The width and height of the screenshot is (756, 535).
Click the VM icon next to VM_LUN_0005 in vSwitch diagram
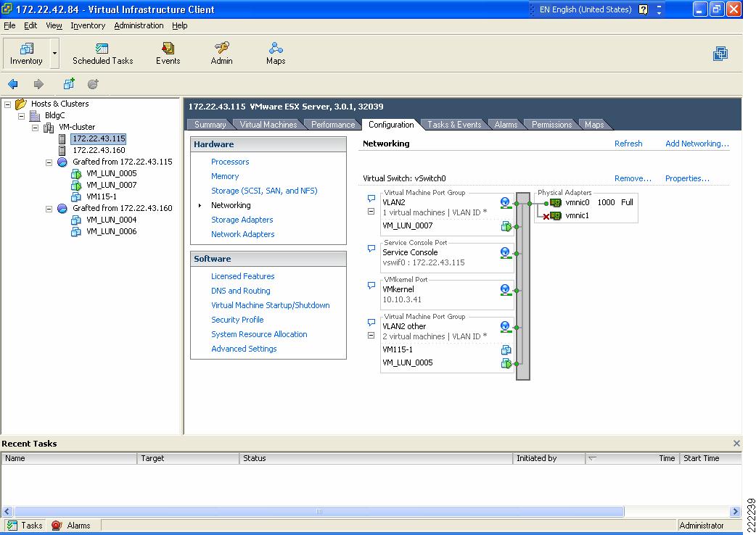coord(506,363)
